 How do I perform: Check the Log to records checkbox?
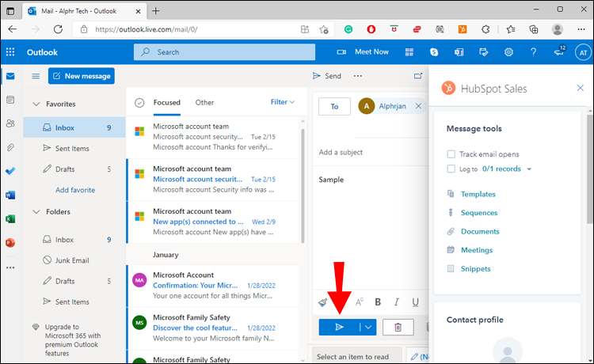451,169
